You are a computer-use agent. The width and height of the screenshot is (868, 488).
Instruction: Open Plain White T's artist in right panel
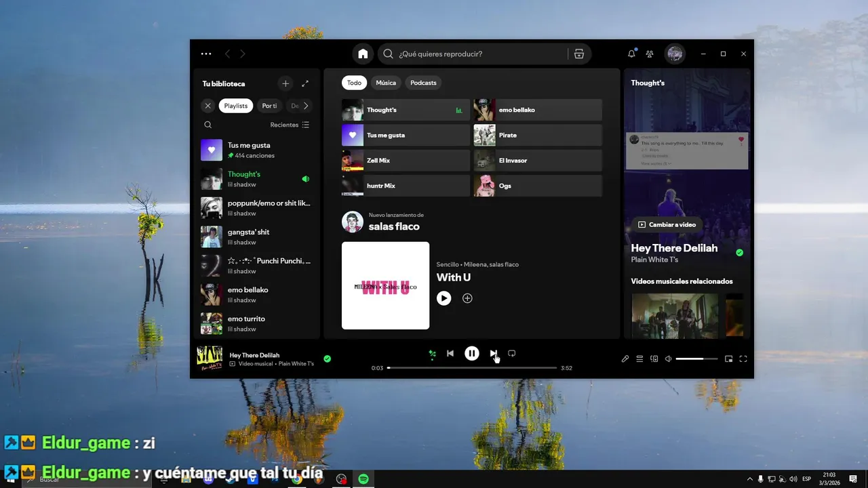[x=654, y=260]
